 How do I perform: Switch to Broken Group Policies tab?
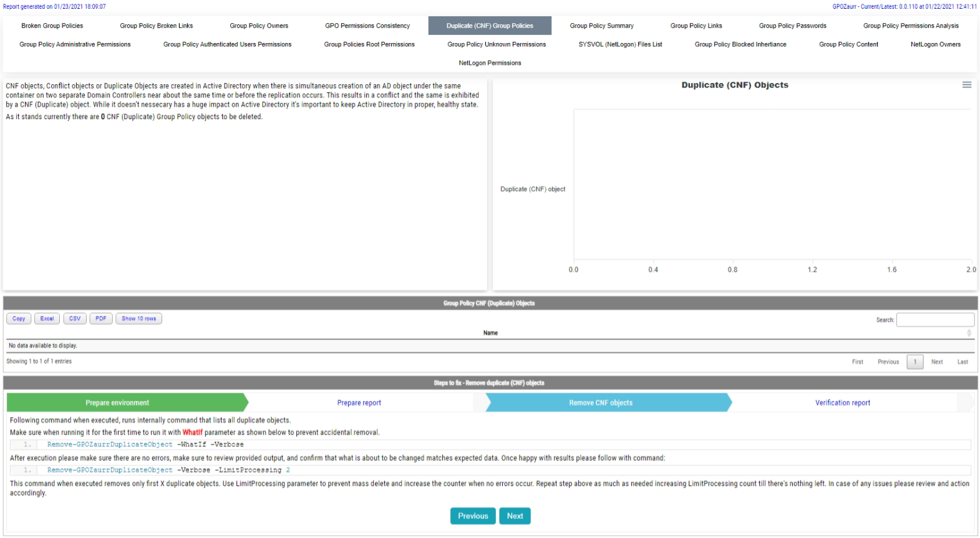tap(52, 26)
